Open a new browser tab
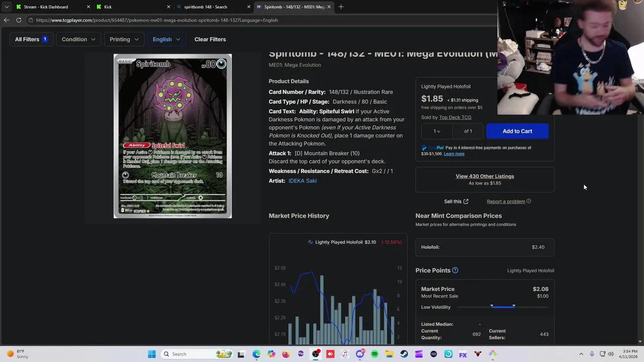 [x=341, y=7]
